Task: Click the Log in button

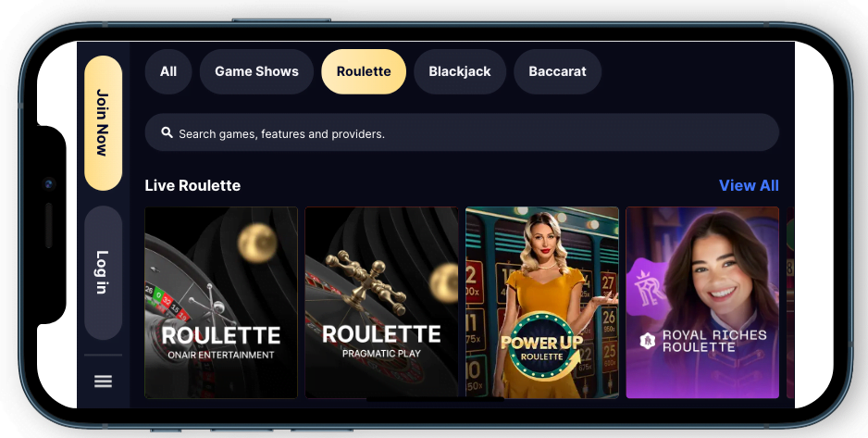Action: click(103, 272)
